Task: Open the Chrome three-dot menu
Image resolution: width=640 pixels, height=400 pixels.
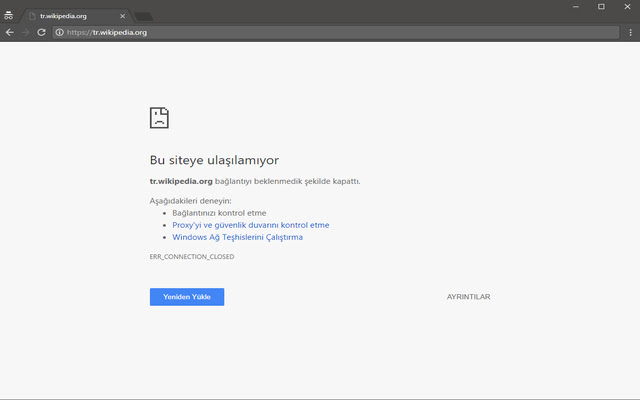Action: [630, 32]
